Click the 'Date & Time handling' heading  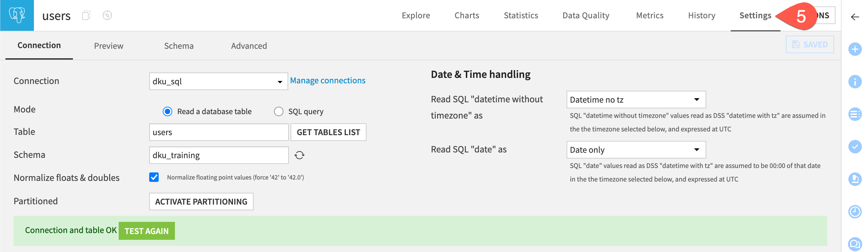click(480, 75)
